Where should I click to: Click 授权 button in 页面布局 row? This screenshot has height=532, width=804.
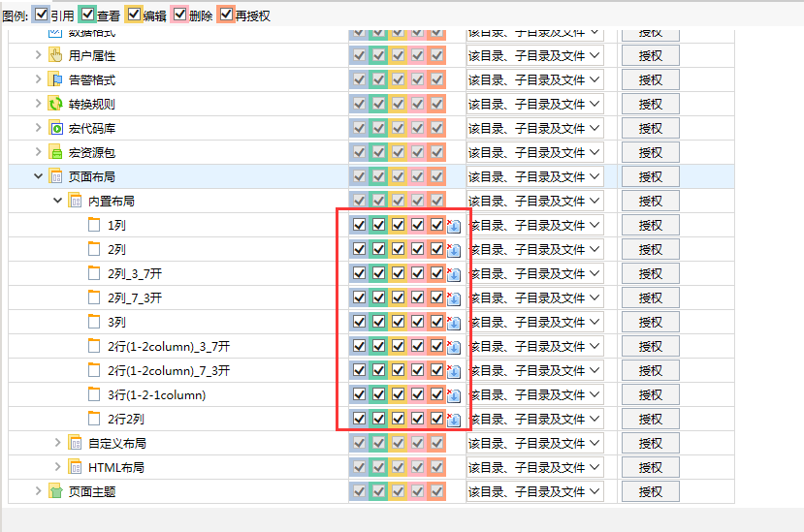[x=651, y=176]
